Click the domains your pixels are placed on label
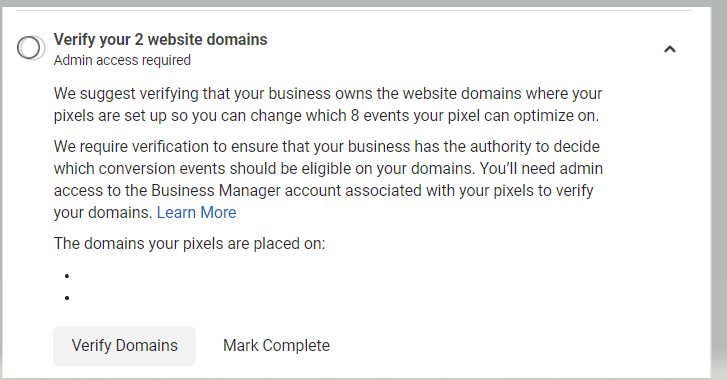Viewport: 727px width, 380px height. (x=190, y=243)
